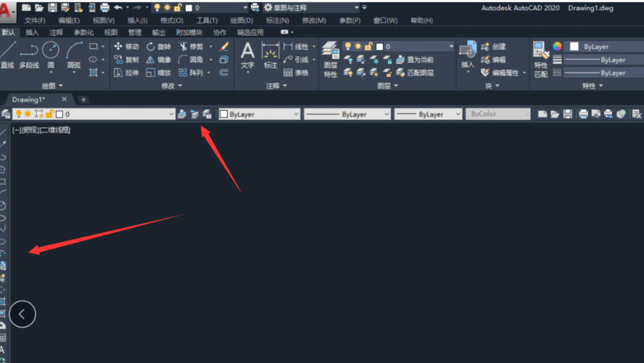Screen dimensions: 644x363
Task: Expand the 绘图 (Draw) panel
Action: (x=52, y=86)
